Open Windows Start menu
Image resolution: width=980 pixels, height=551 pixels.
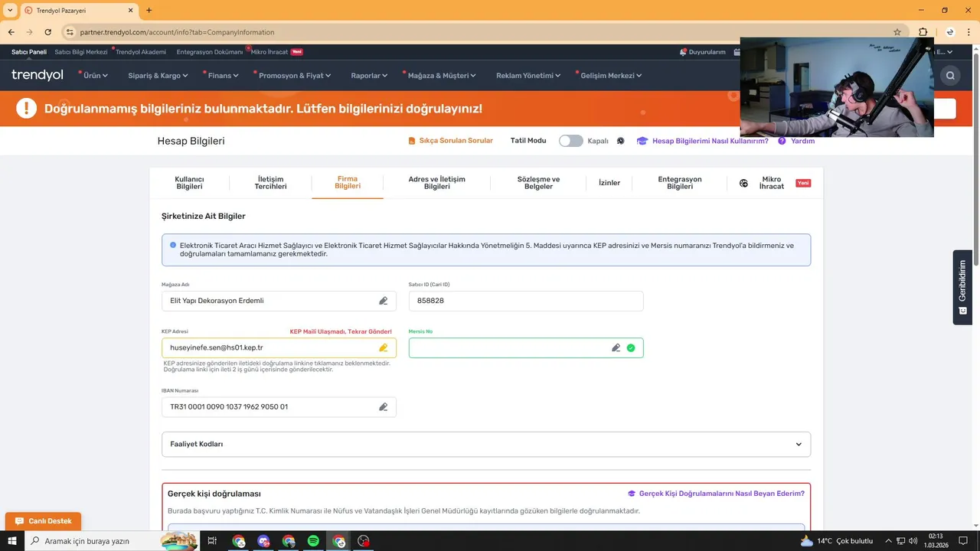click(x=12, y=541)
